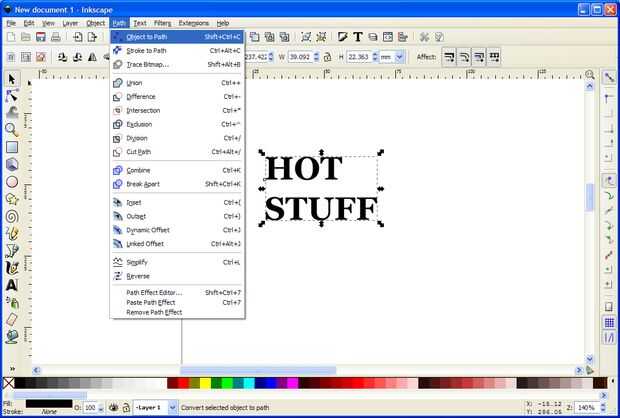Open the mm units dropdown
The image size is (620, 418).
(x=399, y=57)
